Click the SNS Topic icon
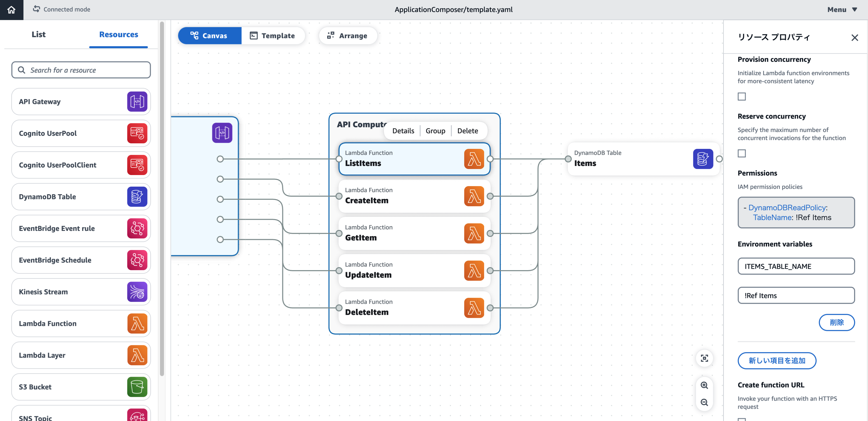Image resolution: width=868 pixels, height=421 pixels. click(137, 415)
